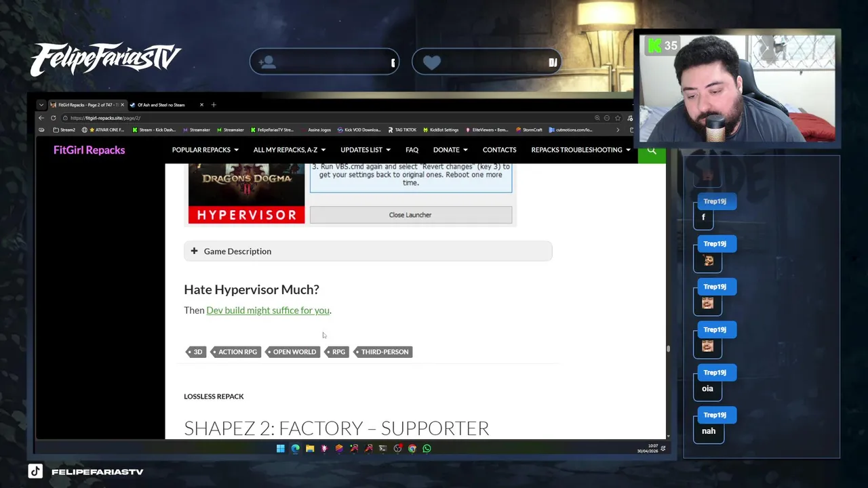Open a new browser tab with plus icon
This screenshot has width=868, height=488.
coord(214,105)
